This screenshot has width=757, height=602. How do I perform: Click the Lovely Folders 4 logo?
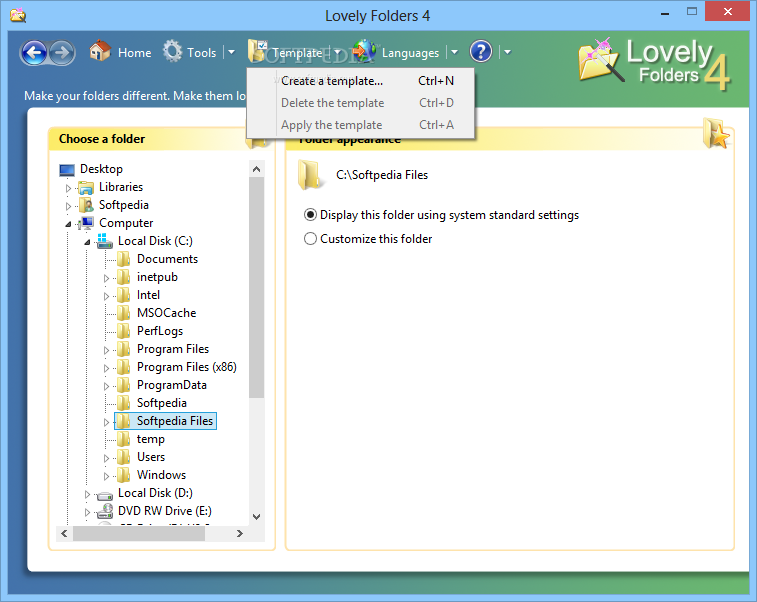655,64
